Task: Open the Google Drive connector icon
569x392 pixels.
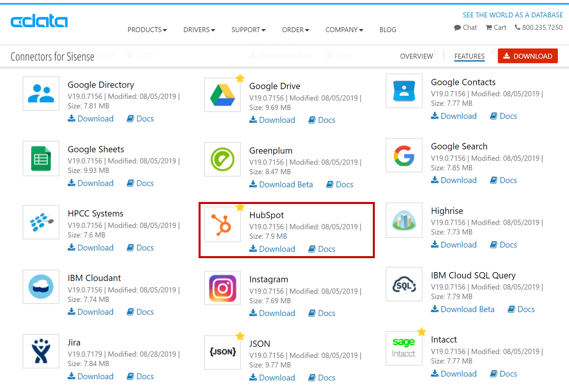Action: tap(222, 95)
